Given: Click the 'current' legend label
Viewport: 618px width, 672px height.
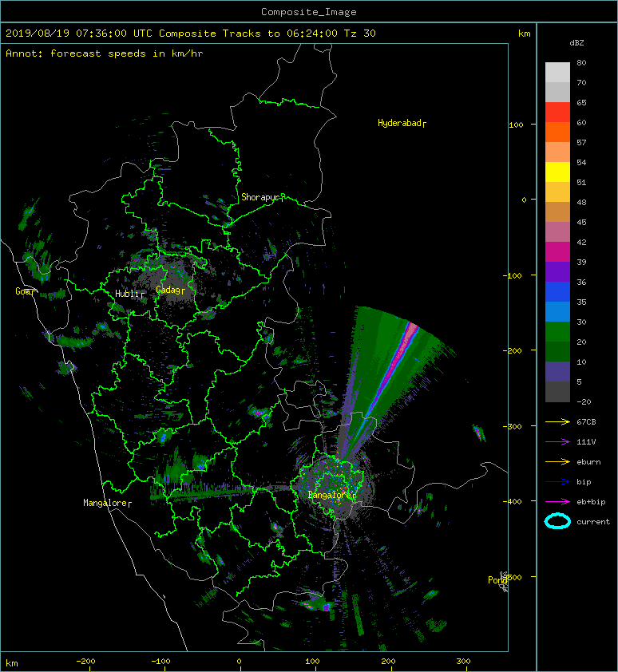Looking at the screenshot, I should (593, 522).
